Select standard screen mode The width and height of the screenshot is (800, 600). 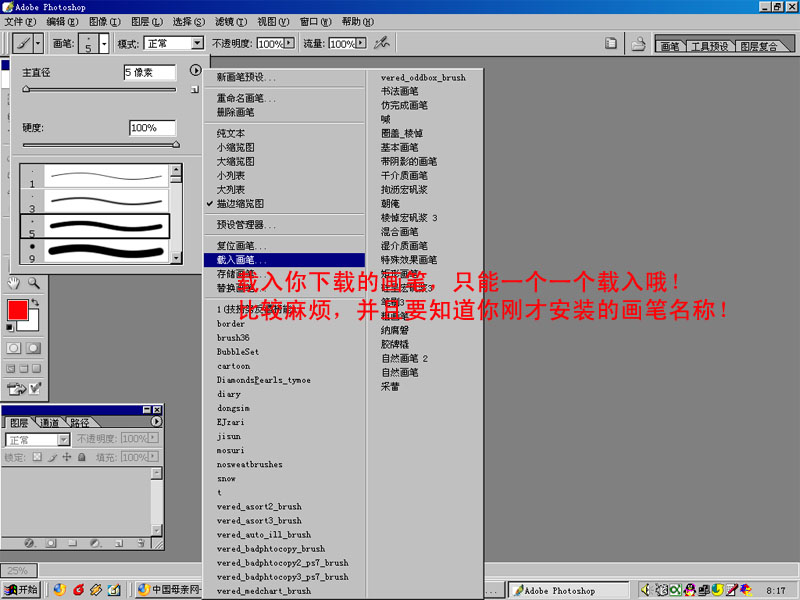[x=11, y=368]
